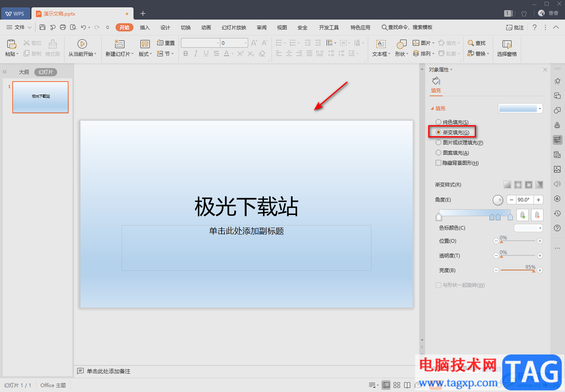This screenshot has width=565, height=392.
Task: Switch to reading view icon
Action: click(407, 385)
